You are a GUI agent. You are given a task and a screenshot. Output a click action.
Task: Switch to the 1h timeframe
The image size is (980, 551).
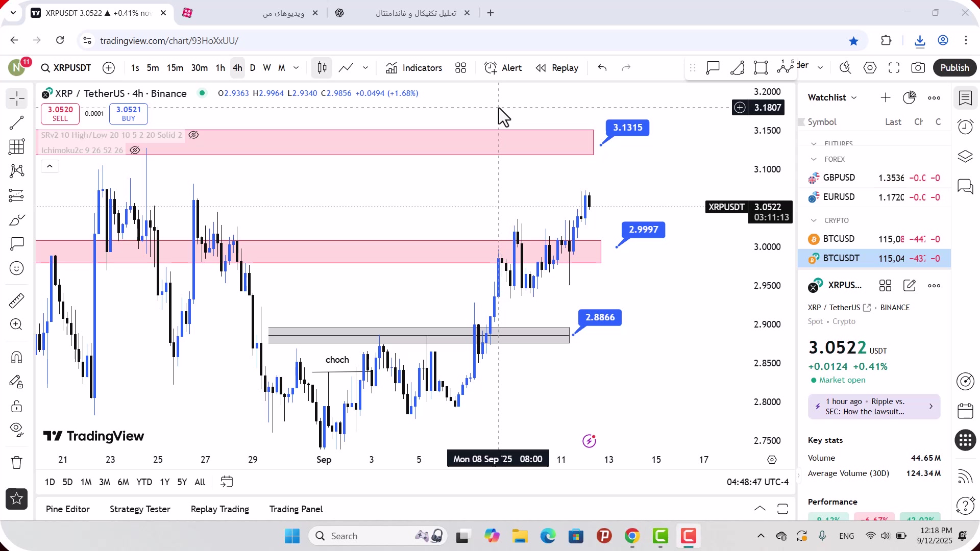[220, 68]
